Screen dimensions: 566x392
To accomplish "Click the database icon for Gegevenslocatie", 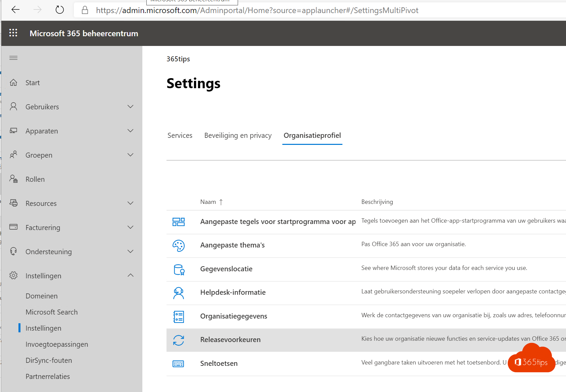I will click(x=179, y=270).
